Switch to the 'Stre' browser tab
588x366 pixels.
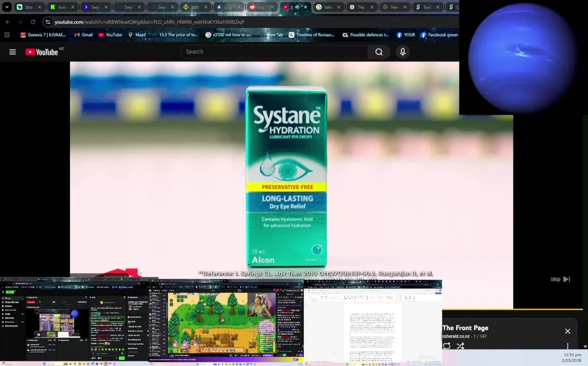(29, 7)
